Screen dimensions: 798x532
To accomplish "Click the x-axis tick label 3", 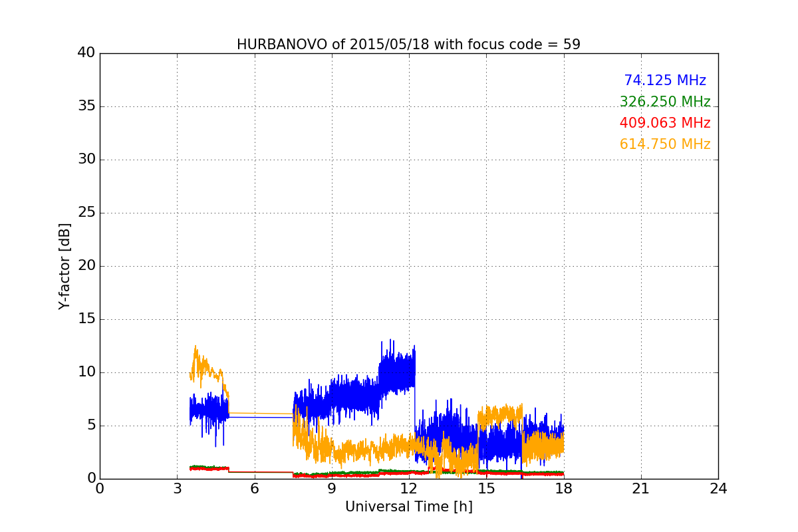I will 177,489.
